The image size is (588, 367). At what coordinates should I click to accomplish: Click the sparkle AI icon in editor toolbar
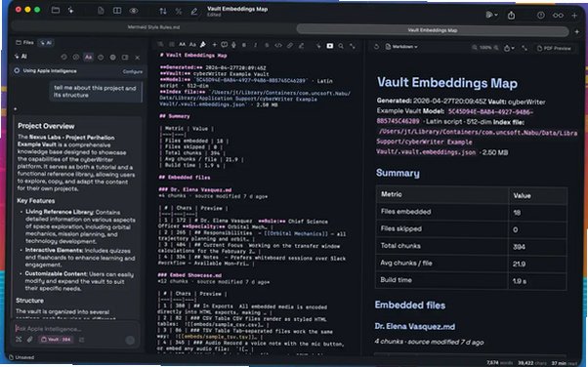point(318,46)
